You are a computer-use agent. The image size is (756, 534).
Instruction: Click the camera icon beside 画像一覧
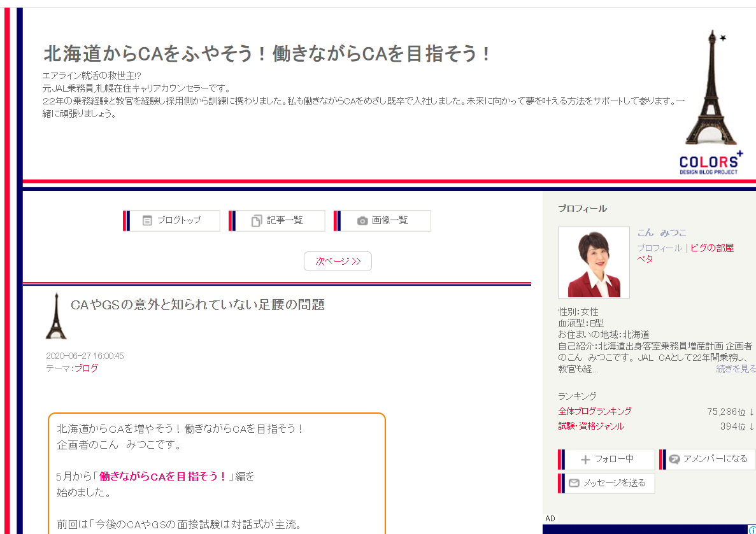(362, 221)
